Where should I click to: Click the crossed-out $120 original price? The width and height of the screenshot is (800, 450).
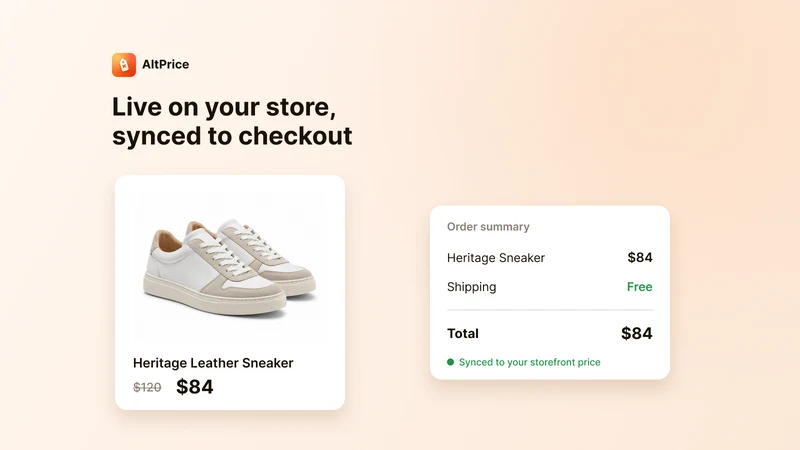coord(147,387)
